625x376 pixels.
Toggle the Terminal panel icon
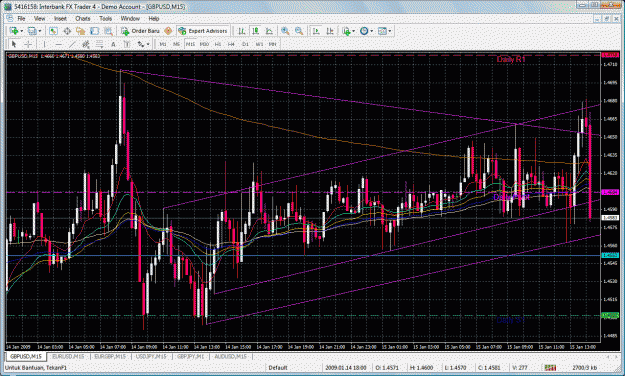94,31
